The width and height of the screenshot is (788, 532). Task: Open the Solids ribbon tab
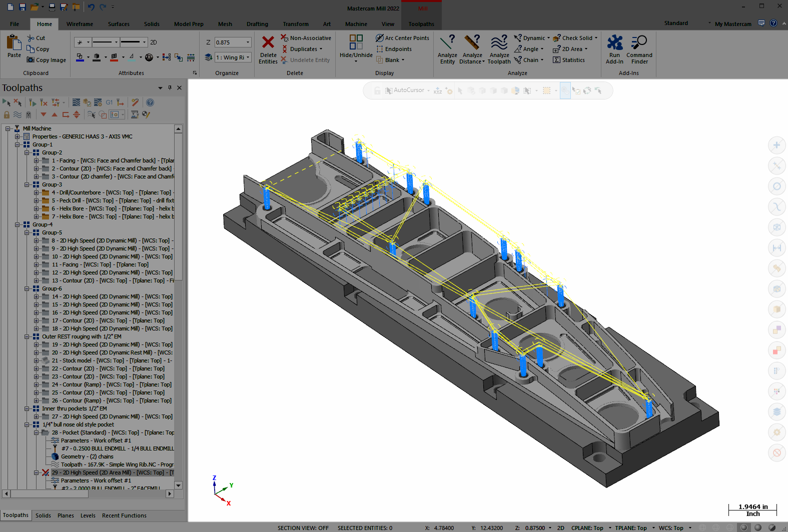coord(152,24)
